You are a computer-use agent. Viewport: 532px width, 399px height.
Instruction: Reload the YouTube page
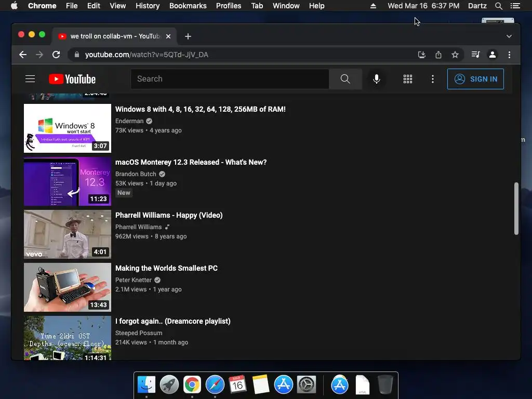(x=56, y=55)
